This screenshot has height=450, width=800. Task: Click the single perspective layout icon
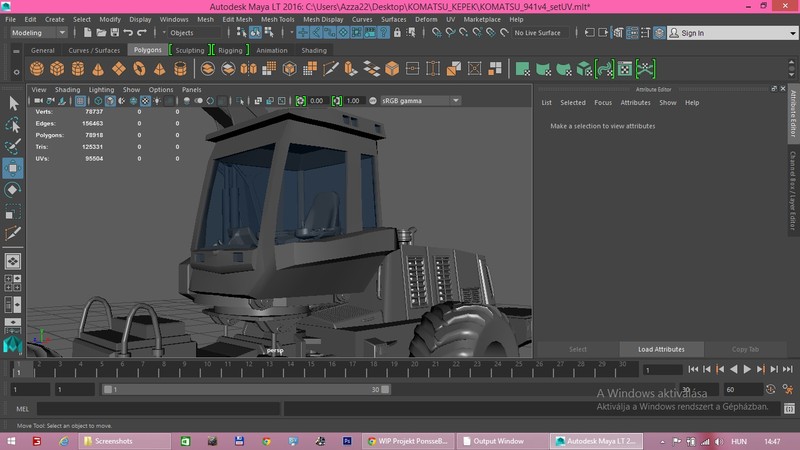pyautogui.click(x=13, y=261)
